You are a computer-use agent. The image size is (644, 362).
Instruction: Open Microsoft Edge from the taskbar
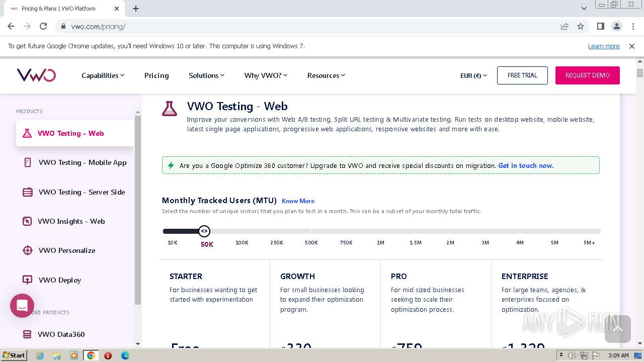point(125,355)
